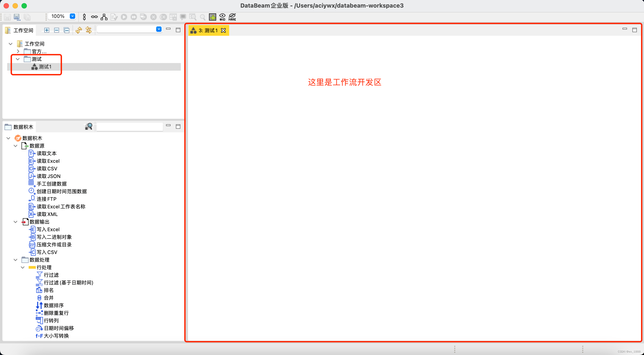Click the Save workflow icon
644x355 pixels.
tap(7, 17)
